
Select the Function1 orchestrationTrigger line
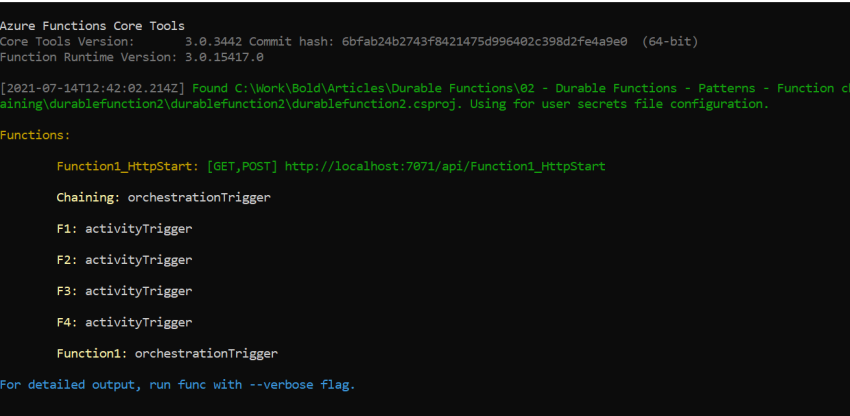click(x=167, y=354)
